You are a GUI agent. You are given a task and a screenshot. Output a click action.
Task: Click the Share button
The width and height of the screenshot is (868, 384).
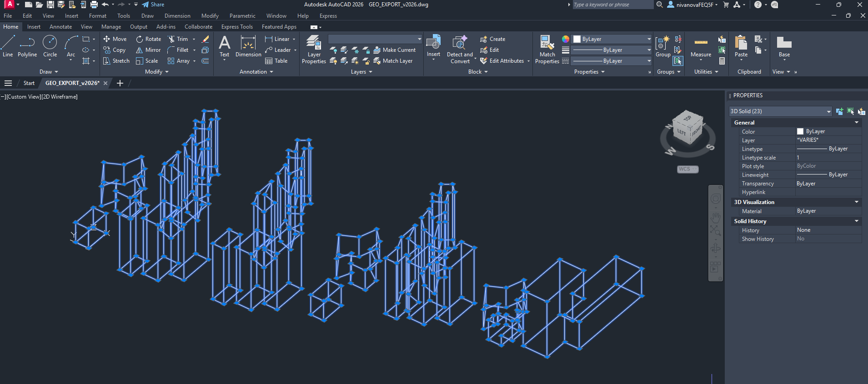[153, 5]
